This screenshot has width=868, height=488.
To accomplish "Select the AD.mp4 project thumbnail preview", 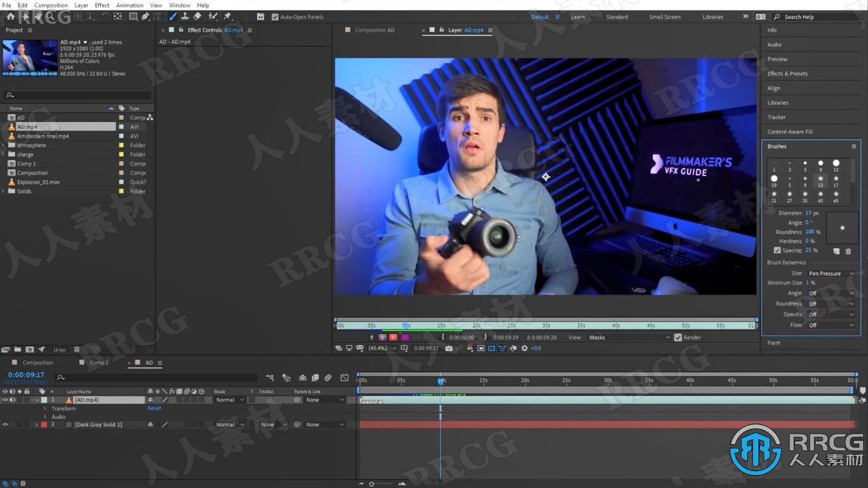I will 30,57.
